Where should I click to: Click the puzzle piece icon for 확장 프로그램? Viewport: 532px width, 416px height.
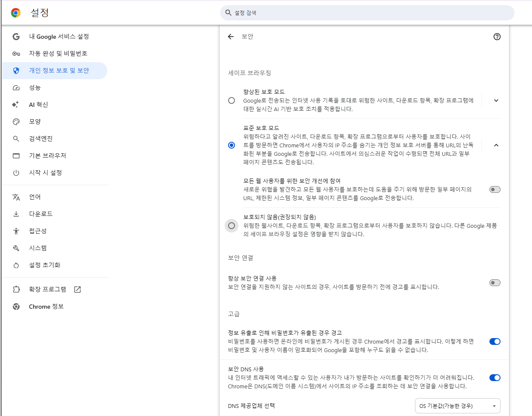[16, 290]
